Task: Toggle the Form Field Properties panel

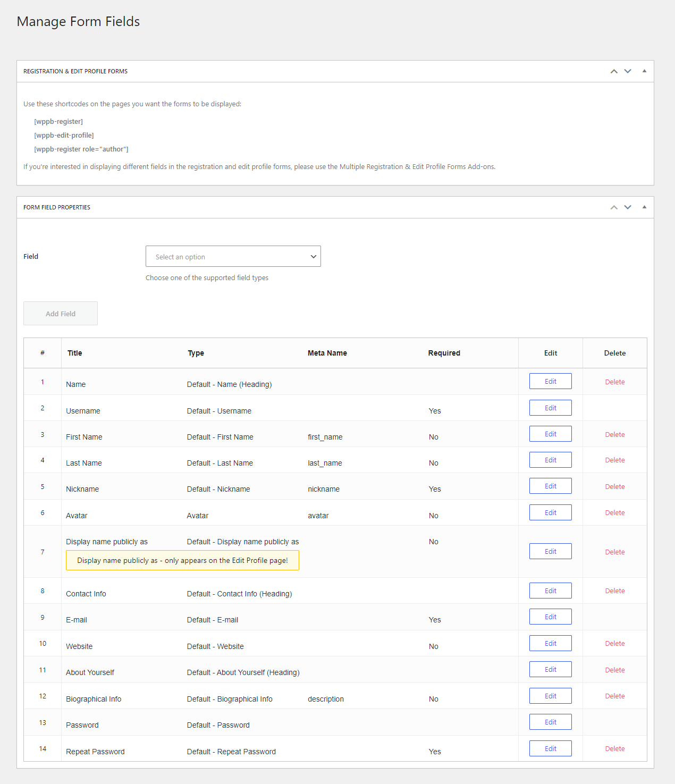Action: pos(644,207)
